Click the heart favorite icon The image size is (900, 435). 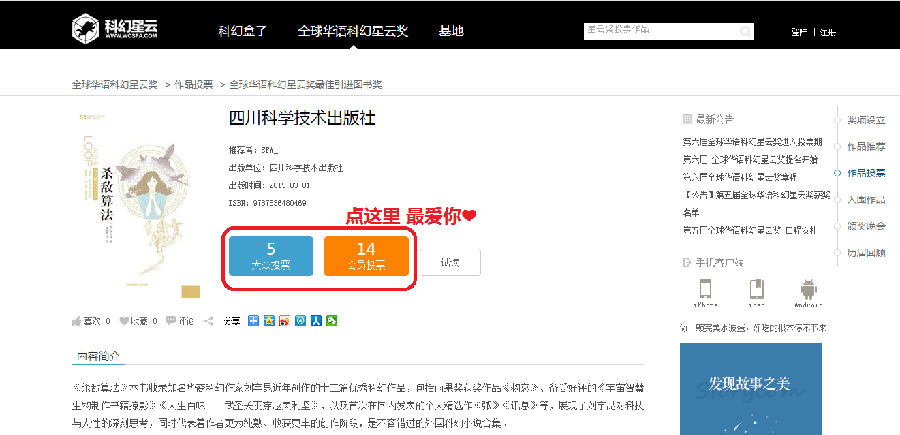coord(124,321)
